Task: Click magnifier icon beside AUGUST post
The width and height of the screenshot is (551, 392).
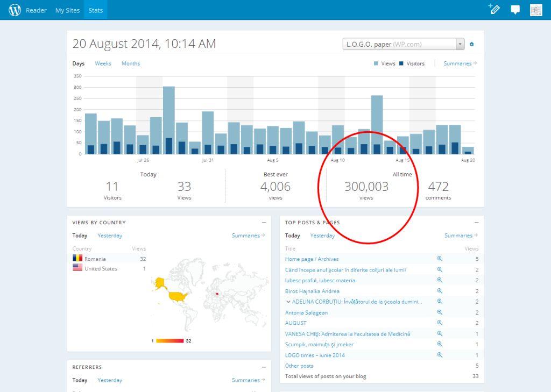Action: (440, 323)
